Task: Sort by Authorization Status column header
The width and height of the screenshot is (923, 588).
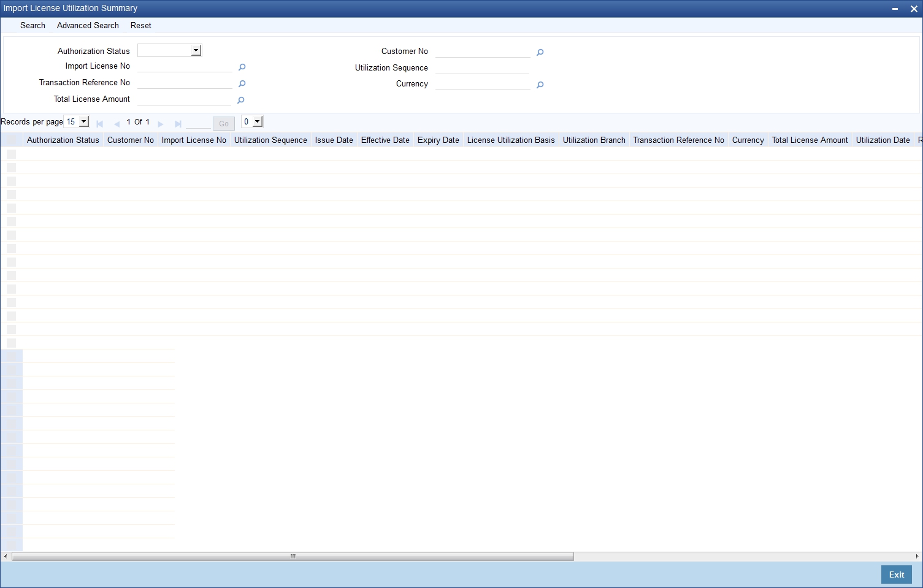Action: pyautogui.click(x=63, y=140)
